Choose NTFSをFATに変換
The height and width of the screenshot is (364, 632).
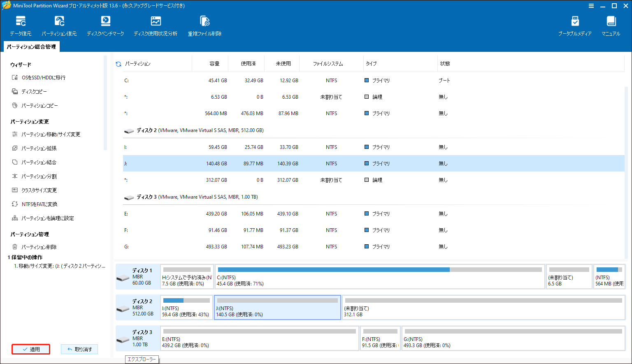pyautogui.click(x=35, y=204)
